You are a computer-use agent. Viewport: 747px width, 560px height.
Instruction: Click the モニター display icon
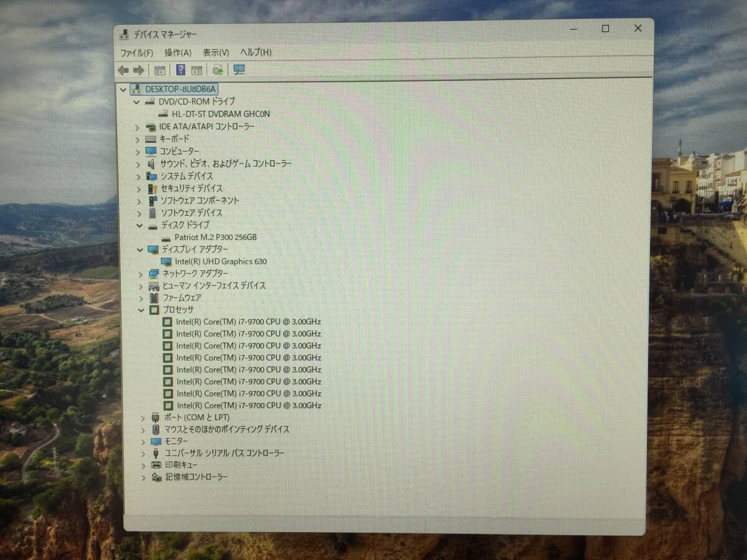(156, 442)
